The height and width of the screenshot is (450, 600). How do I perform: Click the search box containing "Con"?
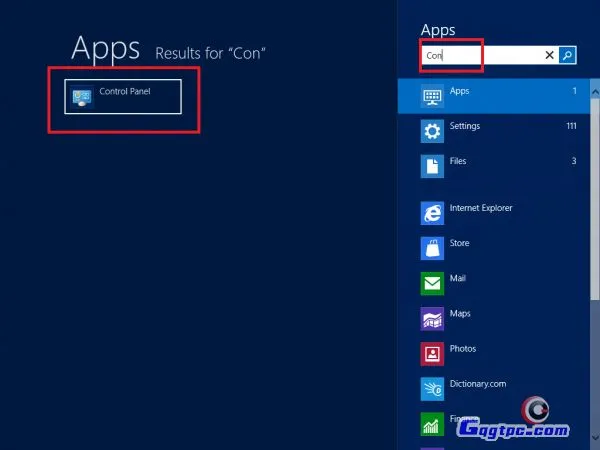tap(480, 56)
